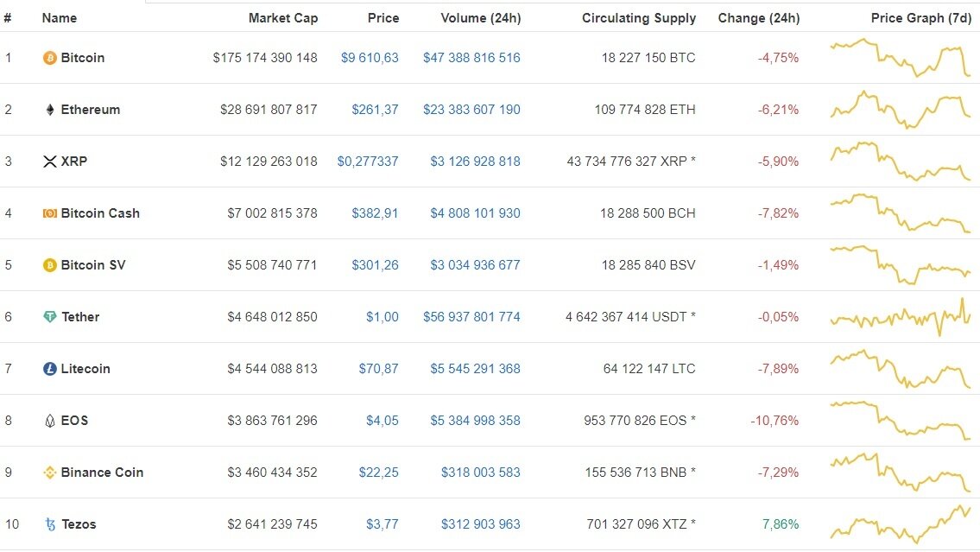Sort table by Market Cap column

tap(282, 17)
